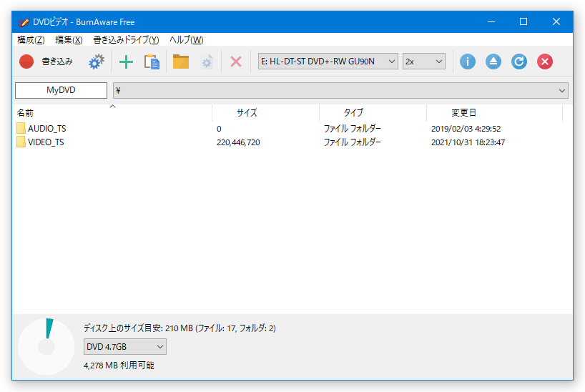Select the AUDIO_TS folder row
585x392 pixels.
[x=287, y=129]
